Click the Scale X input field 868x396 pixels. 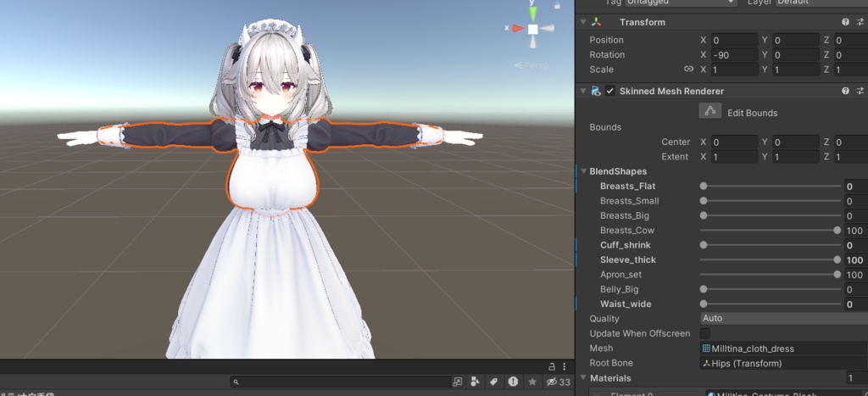735,70
